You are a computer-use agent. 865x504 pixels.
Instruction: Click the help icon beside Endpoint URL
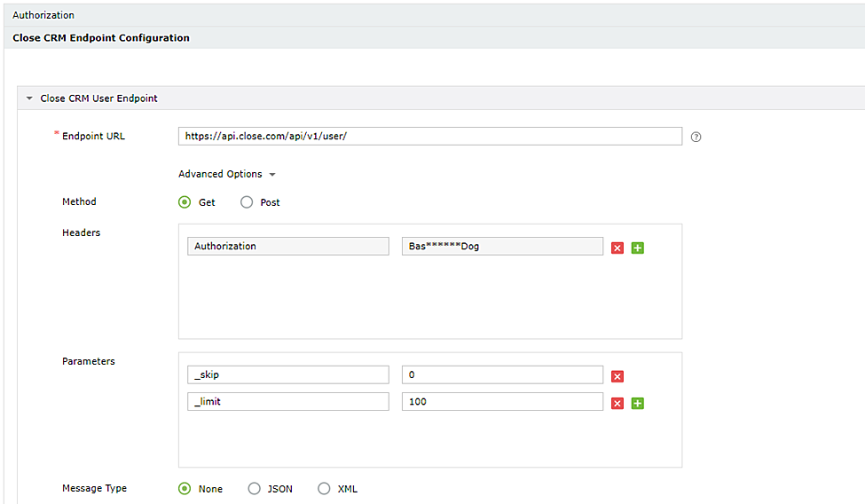[x=696, y=137]
